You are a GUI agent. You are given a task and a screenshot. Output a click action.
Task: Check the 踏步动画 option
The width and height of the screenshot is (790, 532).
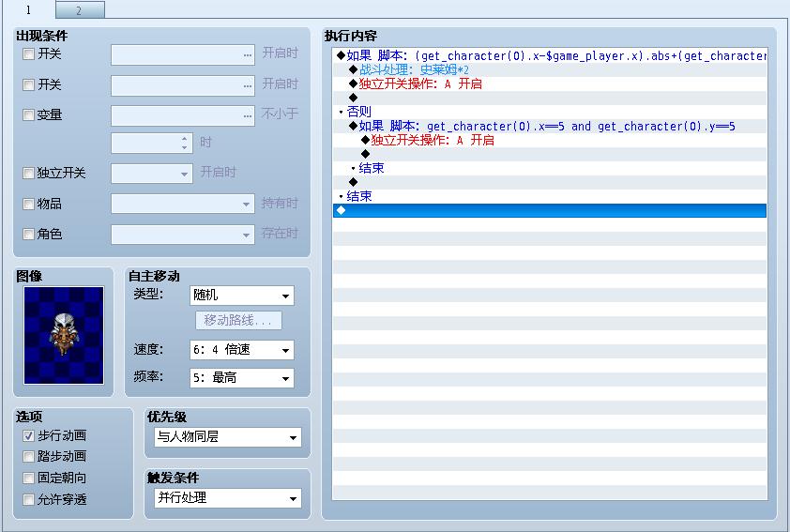pos(29,456)
